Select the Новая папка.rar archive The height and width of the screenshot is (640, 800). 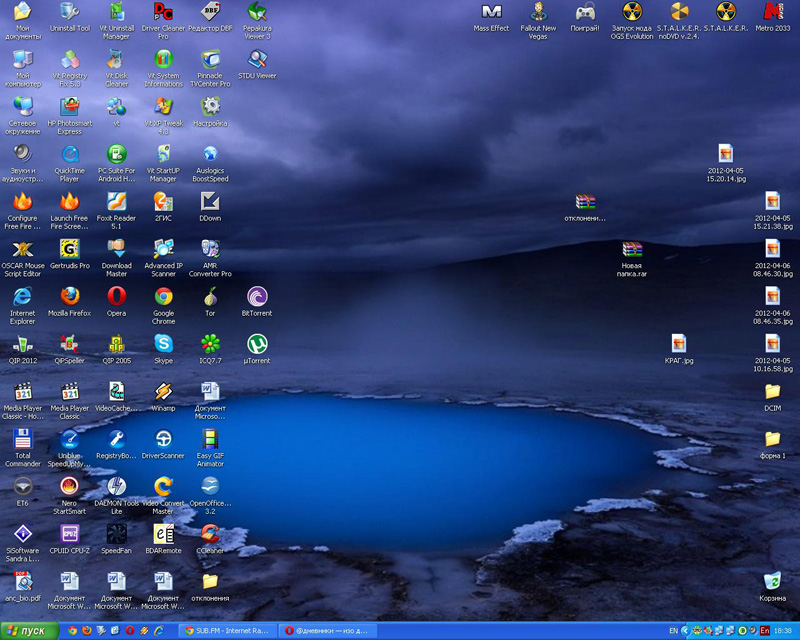pos(632,258)
